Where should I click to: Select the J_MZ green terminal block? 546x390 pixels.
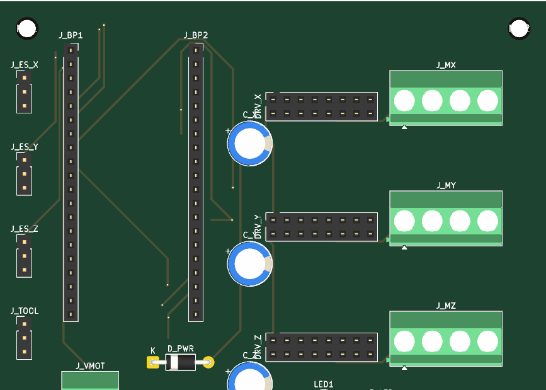(x=446, y=338)
